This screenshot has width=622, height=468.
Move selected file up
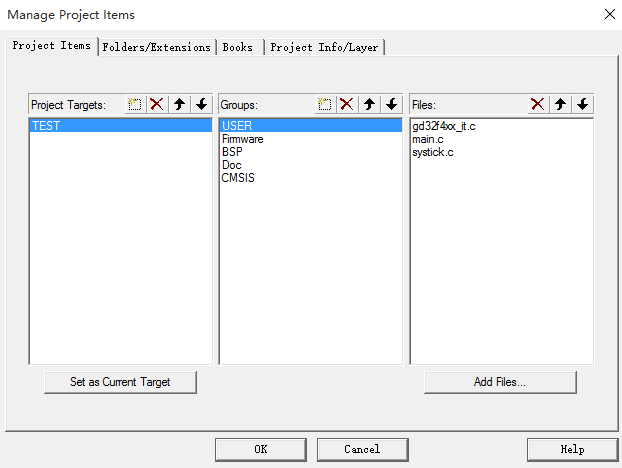point(560,105)
